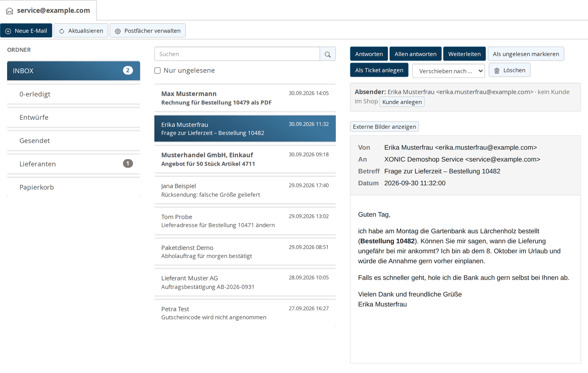Open Lieferant Muster AG Auftragsbestätigung email
The width and height of the screenshot is (588, 373).
[x=245, y=282]
